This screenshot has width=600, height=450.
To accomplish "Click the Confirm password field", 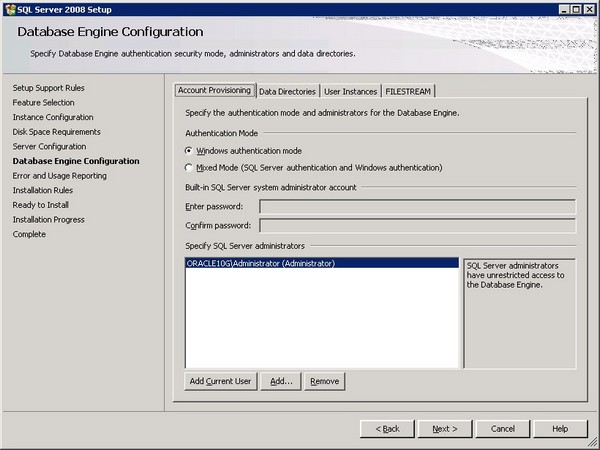I will pyautogui.click(x=417, y=225).
